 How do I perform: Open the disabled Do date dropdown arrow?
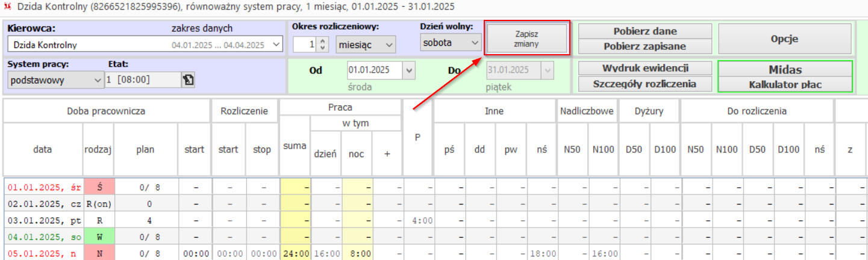(x=547, y=70)
